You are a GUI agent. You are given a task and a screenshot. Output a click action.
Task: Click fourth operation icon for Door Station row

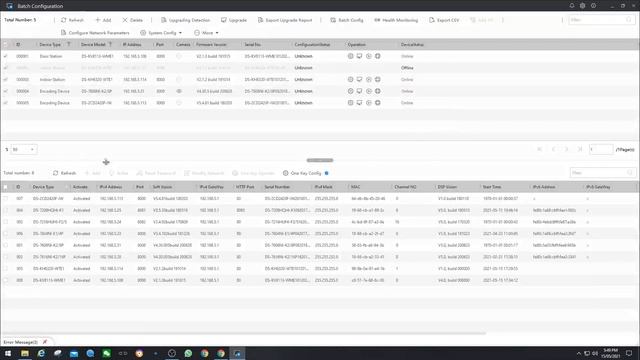[378, 56]
